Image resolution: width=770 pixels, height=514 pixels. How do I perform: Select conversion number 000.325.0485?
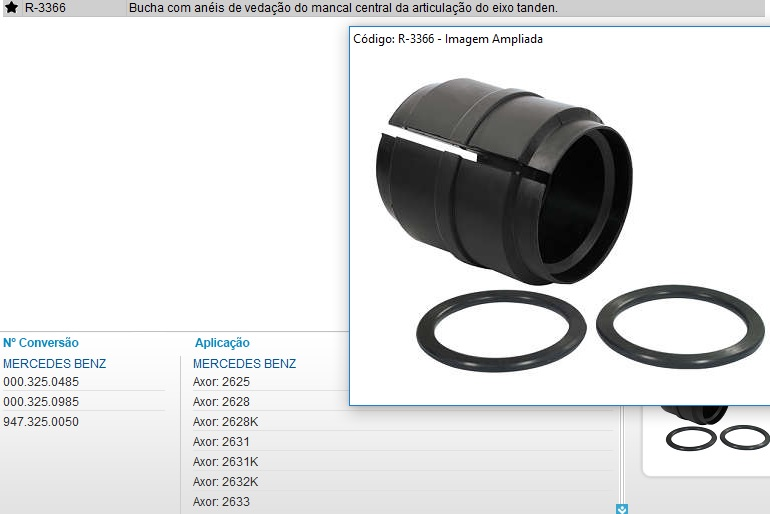click(41, 382)
